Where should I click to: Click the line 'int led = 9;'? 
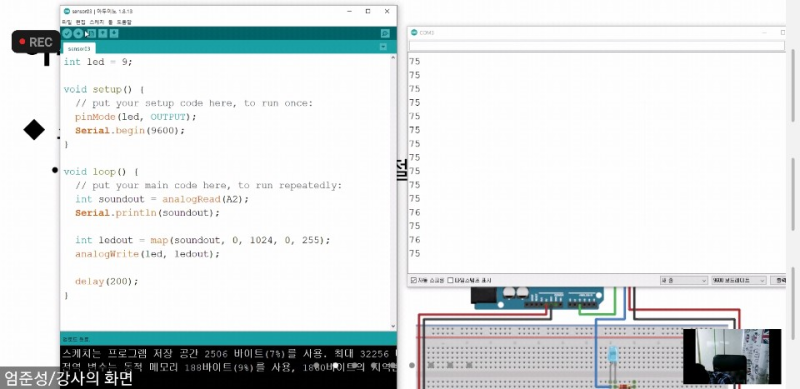click(98, 62)
